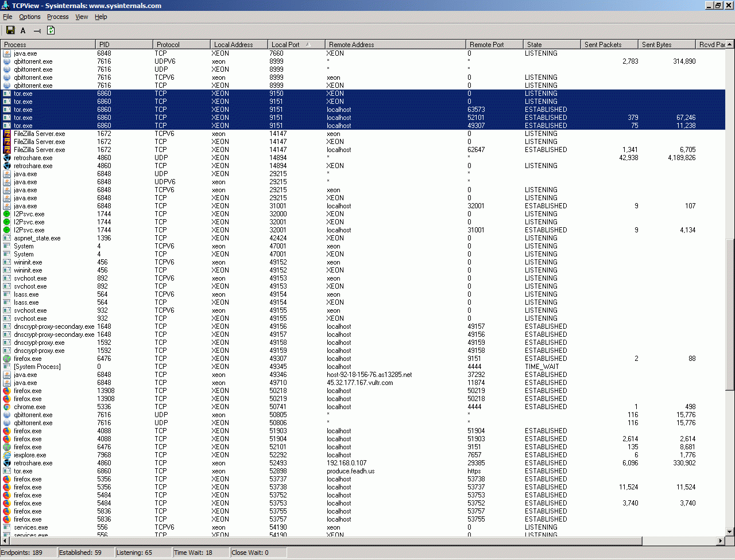Click the tor.exe icon in the produce.feadh.us row
The width and height of the screenshot is (735, 560).
click(7, 471)
